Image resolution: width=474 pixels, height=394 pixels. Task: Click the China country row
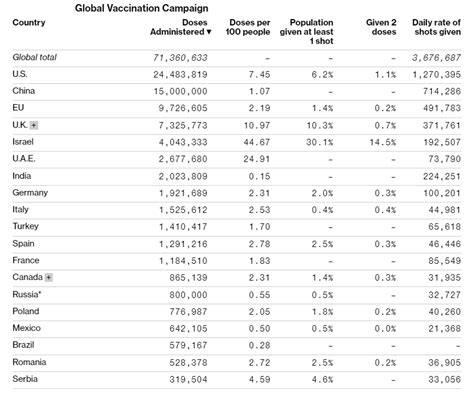pos(237,91)
